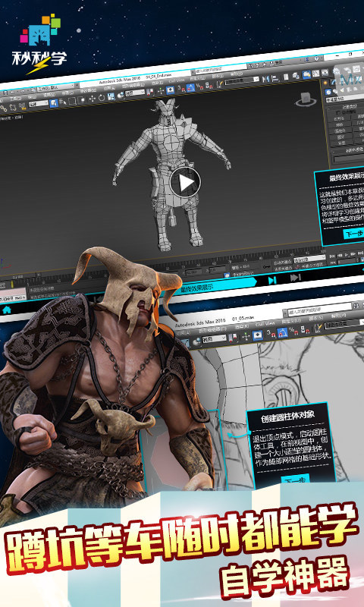Click the ViewCube in the top viewport
The height and width of the screenshot is (607, 364).
point(306,99)
